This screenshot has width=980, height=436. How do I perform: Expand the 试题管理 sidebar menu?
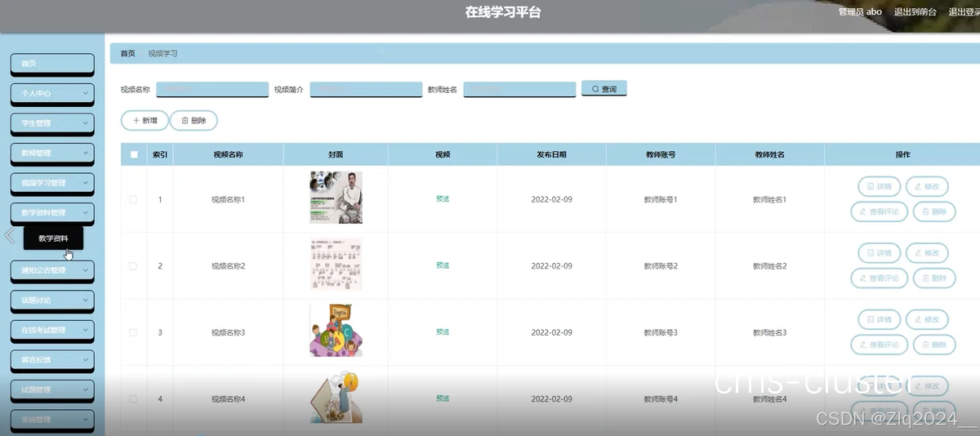[x=52, y=389]
